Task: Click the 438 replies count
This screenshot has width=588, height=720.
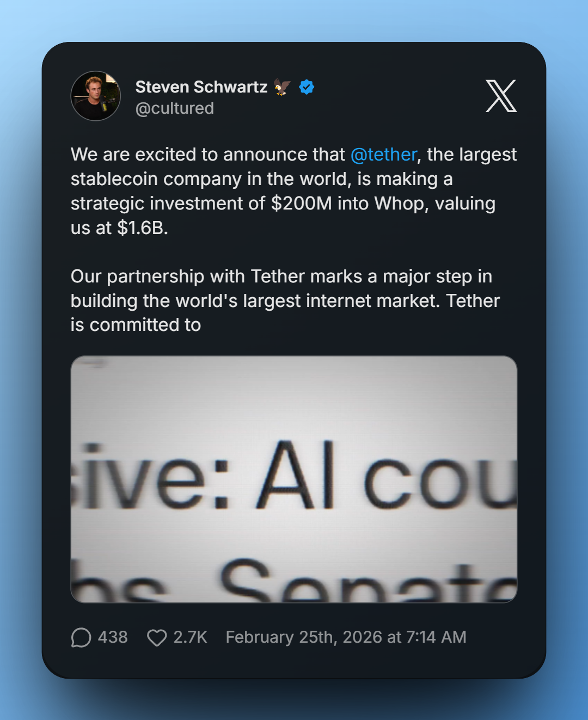Action: coord(113,637)
